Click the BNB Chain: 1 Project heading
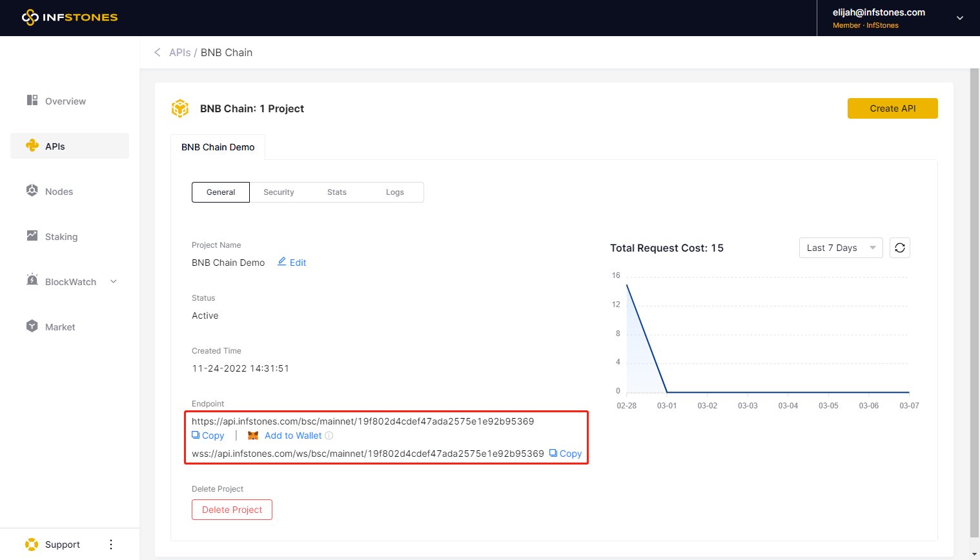 coord(252,108)
